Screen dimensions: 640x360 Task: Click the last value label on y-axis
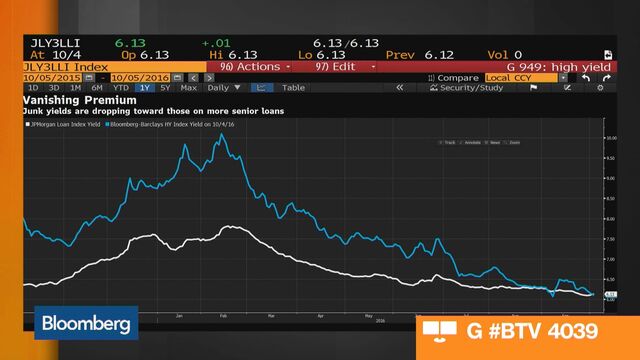pyautogui.click(x=611, y=294)
